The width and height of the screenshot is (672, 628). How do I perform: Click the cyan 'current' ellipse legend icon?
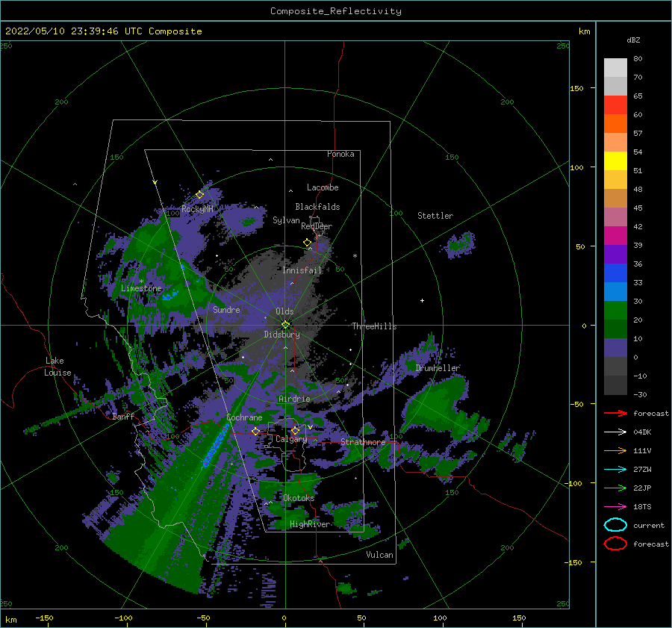615,525
